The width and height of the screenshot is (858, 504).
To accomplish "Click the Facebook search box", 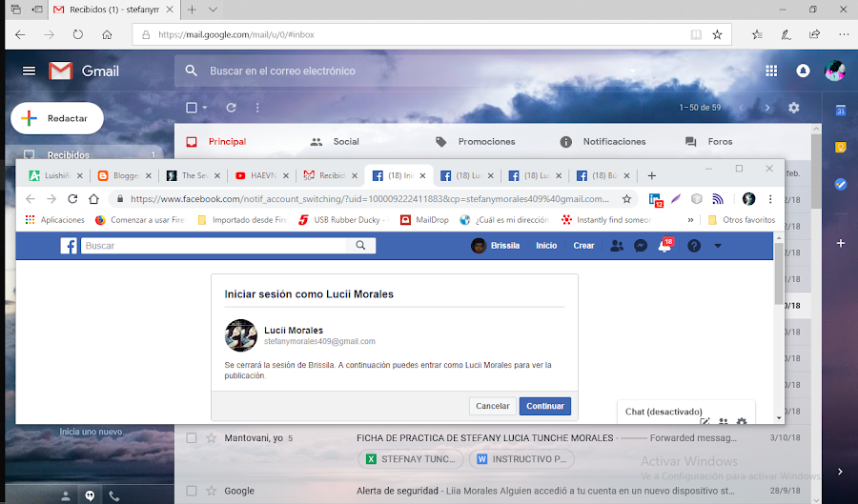I will 214,246.
